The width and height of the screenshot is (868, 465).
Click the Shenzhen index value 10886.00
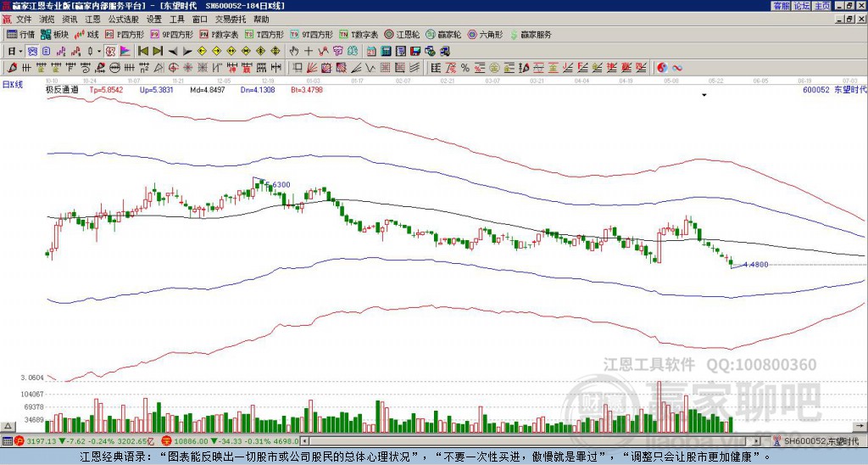191,441
